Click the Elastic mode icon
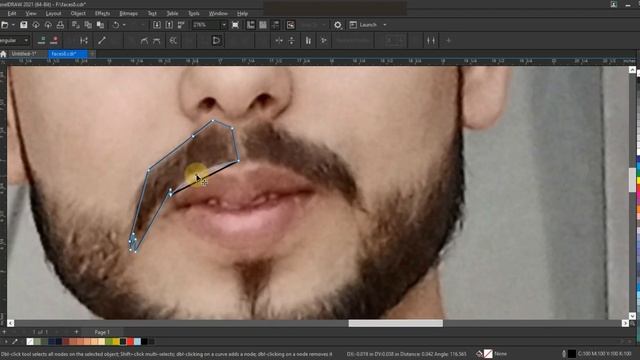The width and height of the screenshot is (640, 360). [x=323, y=40]
